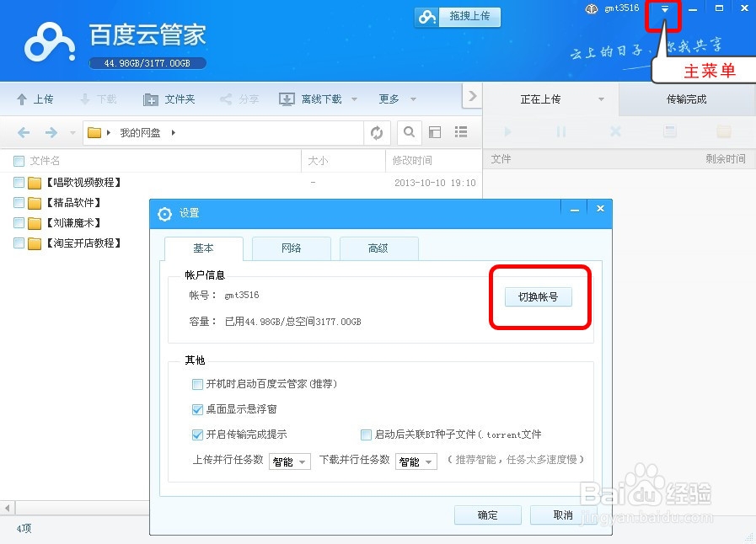Click the 拖拽上传 drag-upload button
This screenshot has height=544, width=756.
(x=457, y=17)
